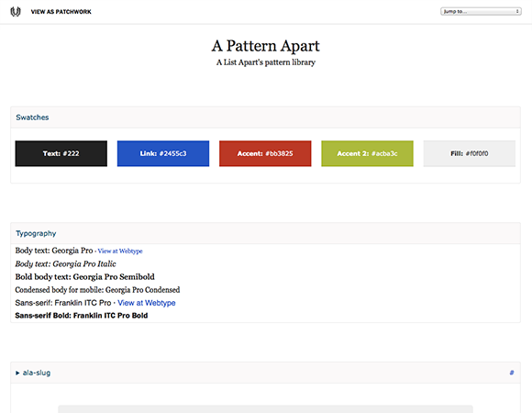Screen dimensions: 532x413
Task: Select the Accent 2 #acba3c green swatch
Action: pos(368,153)
